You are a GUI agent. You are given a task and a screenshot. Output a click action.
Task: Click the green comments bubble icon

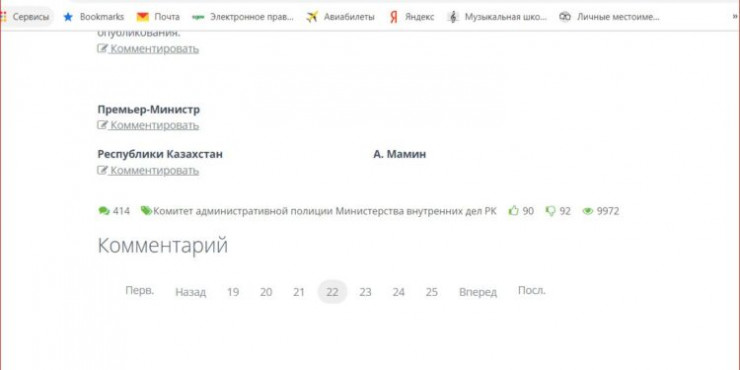pos(104,211)
